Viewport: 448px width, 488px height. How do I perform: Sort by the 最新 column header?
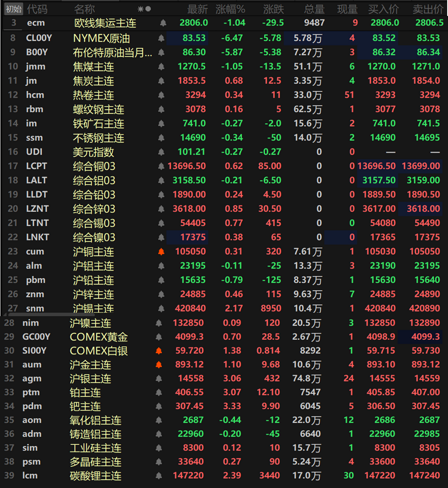point(197,9)
